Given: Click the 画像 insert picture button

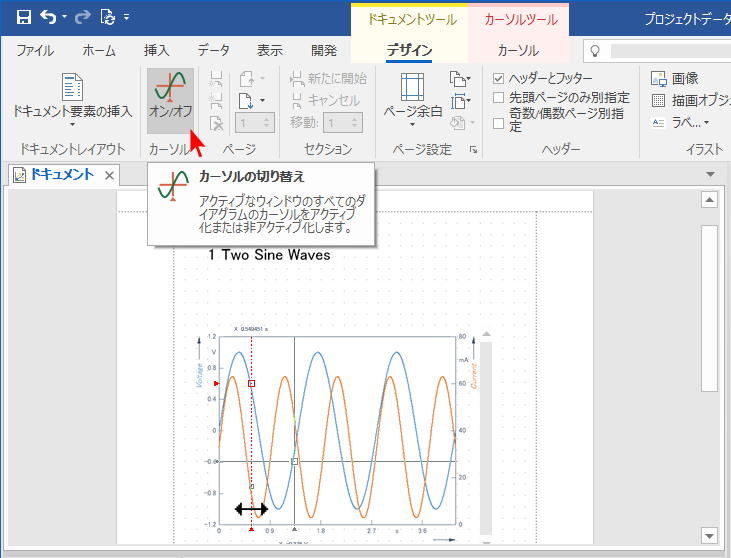Looking at the screenshot, I should [675, 78].
